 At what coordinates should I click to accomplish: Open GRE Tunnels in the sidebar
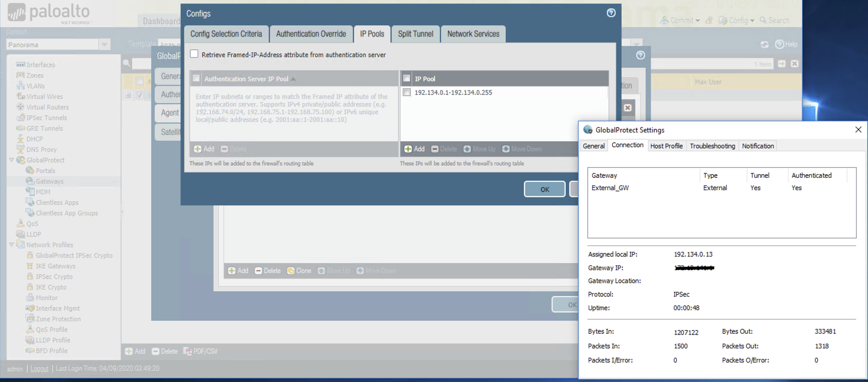coord(44,128)
